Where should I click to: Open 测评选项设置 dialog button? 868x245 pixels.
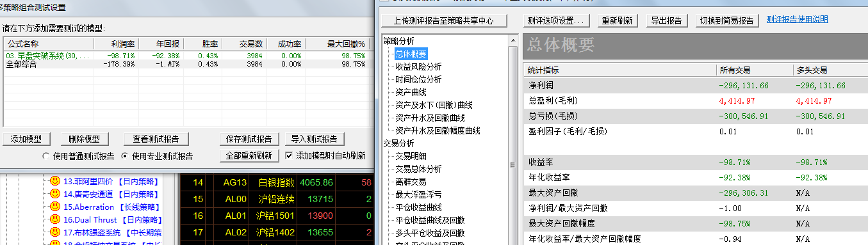[556, 20]
